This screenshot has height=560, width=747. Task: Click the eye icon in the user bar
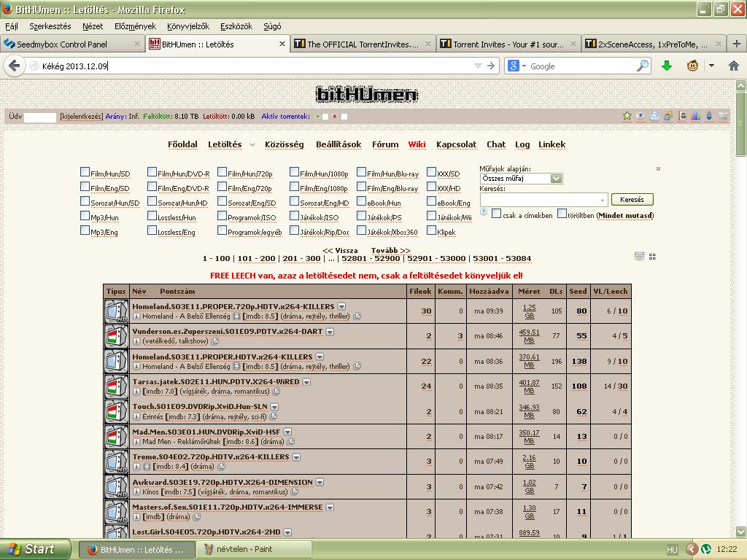tap(640, 116)
